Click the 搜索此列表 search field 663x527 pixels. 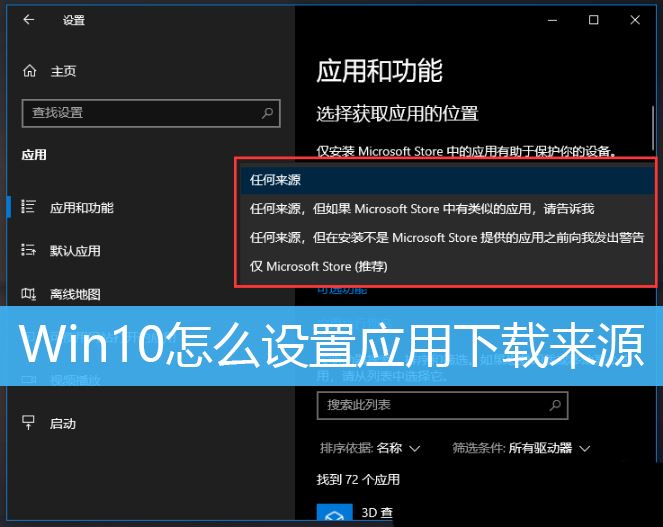pos(430,405)
